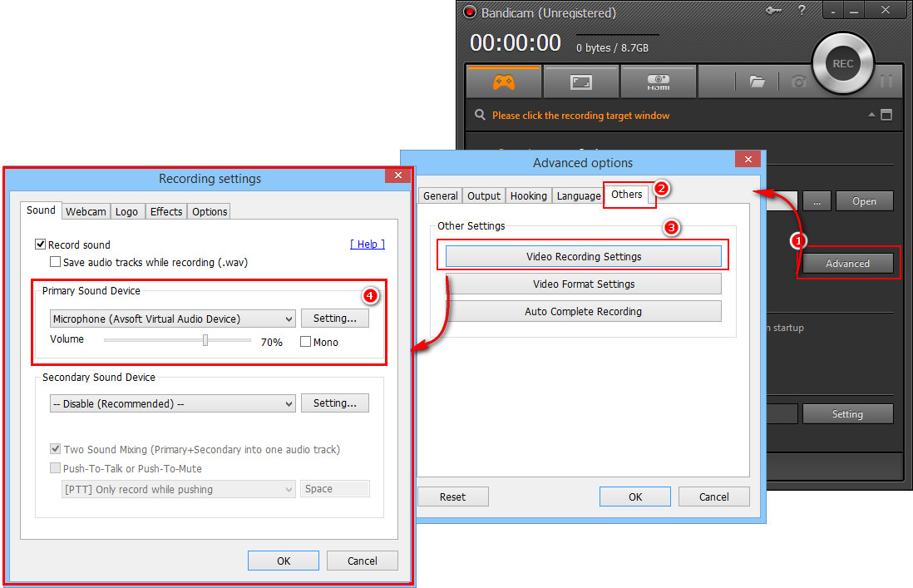Enable Push-To-Talk or Push-To-Mute checkbox
This screenshot has width=913, height=588.
click(56, 468)
